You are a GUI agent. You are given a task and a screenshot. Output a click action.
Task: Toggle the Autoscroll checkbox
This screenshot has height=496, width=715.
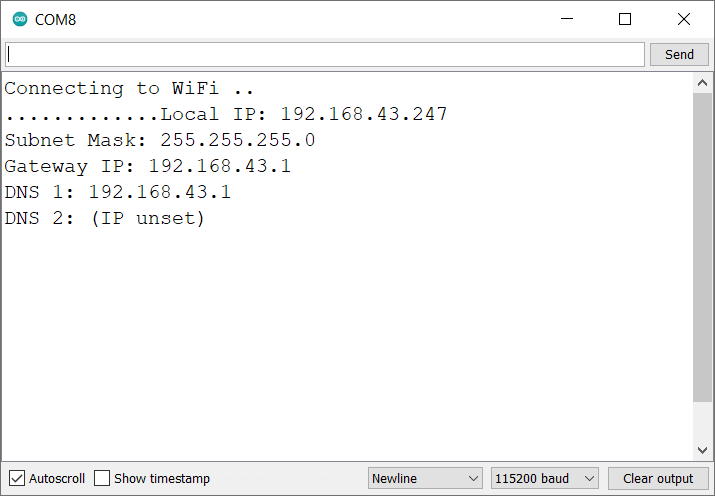pyautogui.click(x=17, y=478)
